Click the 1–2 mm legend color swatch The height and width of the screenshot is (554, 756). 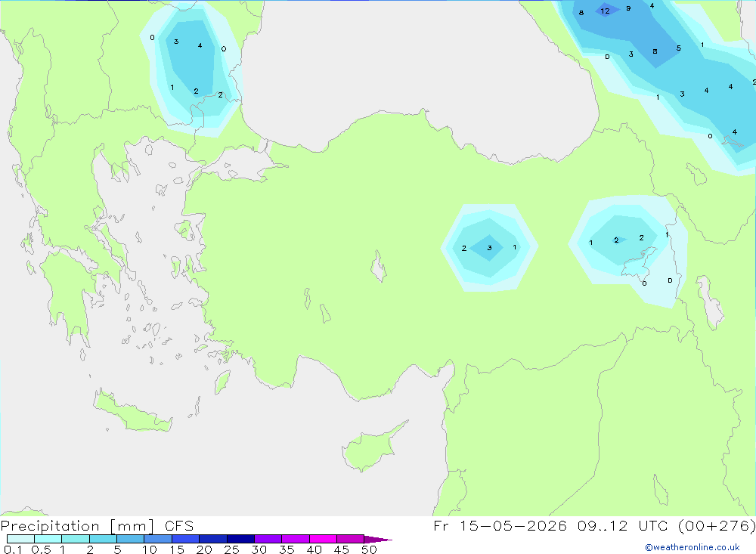click(76, 539)
